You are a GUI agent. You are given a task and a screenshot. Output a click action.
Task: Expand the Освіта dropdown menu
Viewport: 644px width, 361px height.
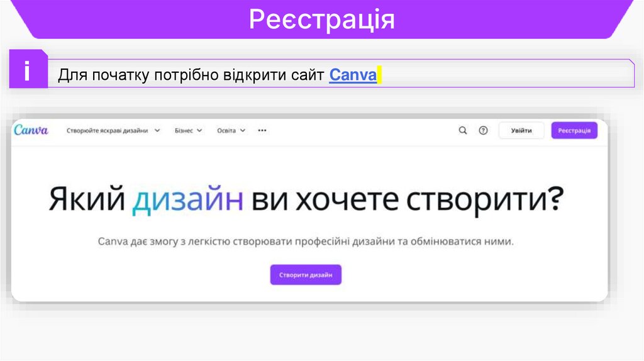point(231,131)
